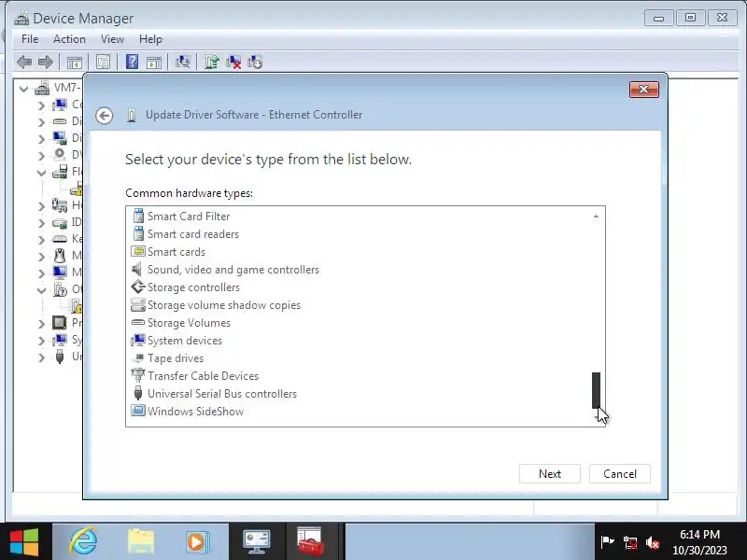Click the network tray icon with red X
747x560 pixels.
[630, 542]
